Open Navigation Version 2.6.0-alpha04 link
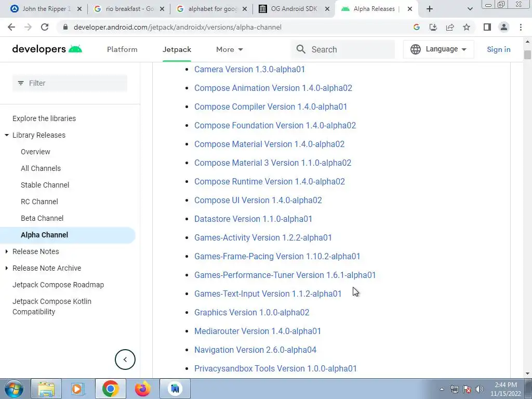The height and width of the screenshot is (399, 532). [255, 350]
